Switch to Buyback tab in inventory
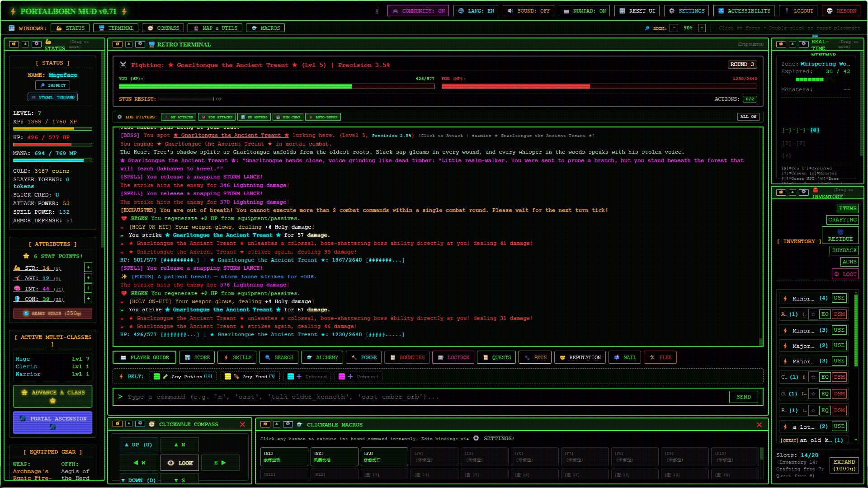Viewport: 868px width, 488px height. click(x=844, y=250)
